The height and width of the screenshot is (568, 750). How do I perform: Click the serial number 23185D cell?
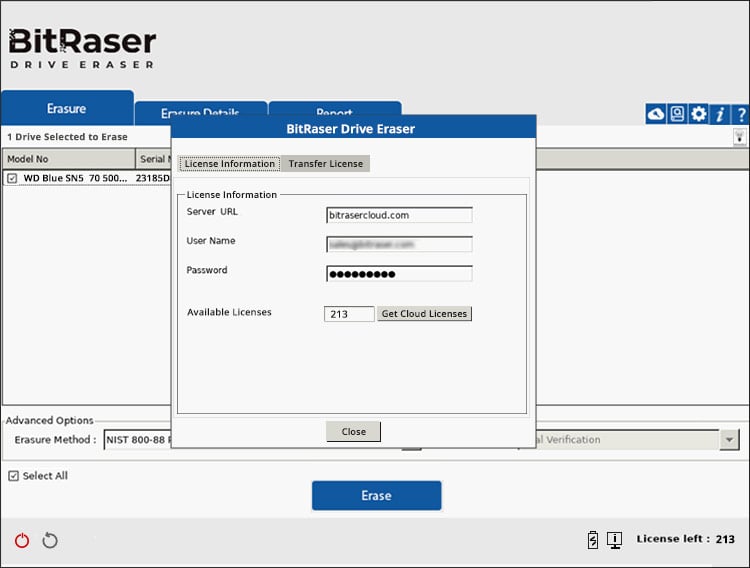[x=153, y=178]
